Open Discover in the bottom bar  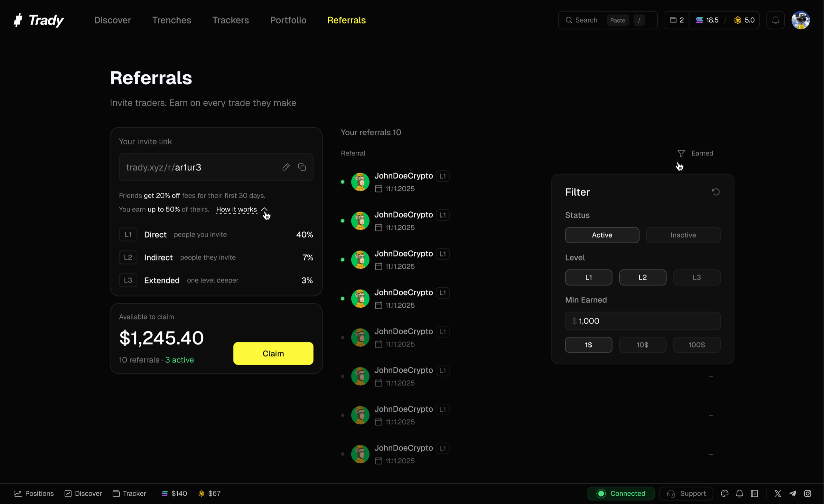tap(83, 493)
